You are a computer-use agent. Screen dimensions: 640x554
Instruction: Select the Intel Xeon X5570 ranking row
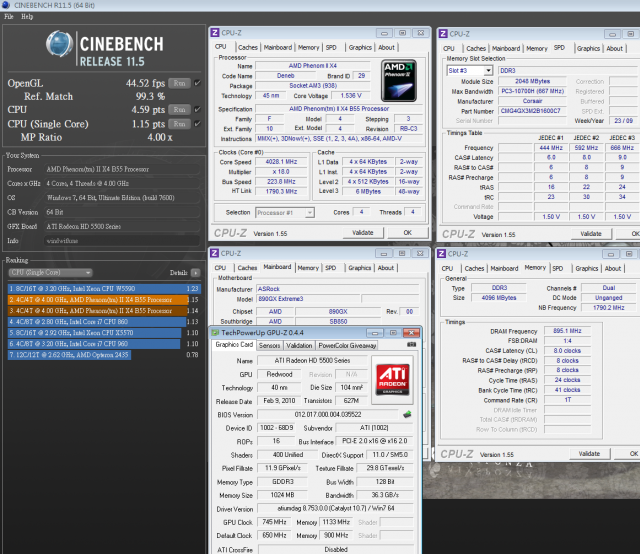(x=104, y=333)
